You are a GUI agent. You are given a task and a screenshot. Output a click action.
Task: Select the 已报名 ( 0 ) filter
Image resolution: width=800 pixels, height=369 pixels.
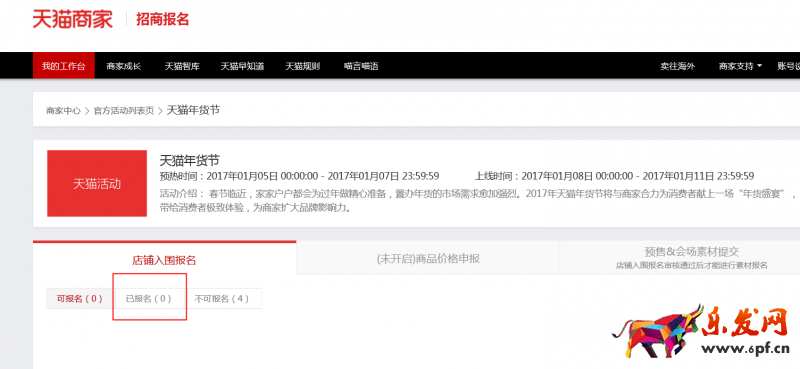coord(148,299)
